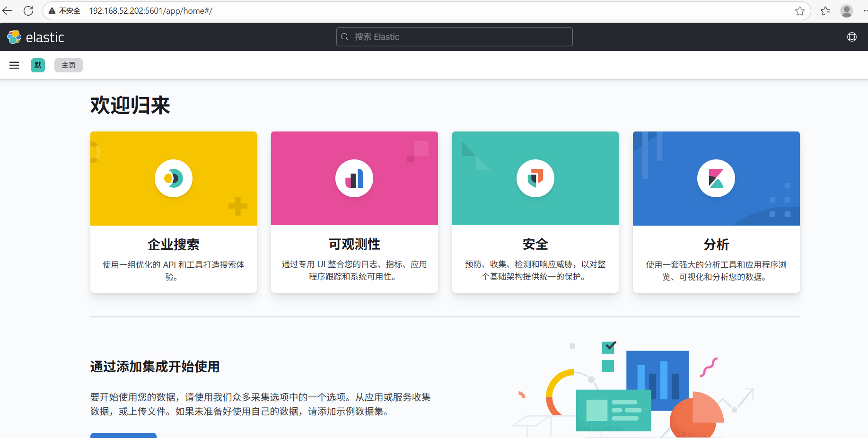Viewport: 868px width, 438px height.
Task: Click the Kibana analytics logo icon
Action: point(716,178)
